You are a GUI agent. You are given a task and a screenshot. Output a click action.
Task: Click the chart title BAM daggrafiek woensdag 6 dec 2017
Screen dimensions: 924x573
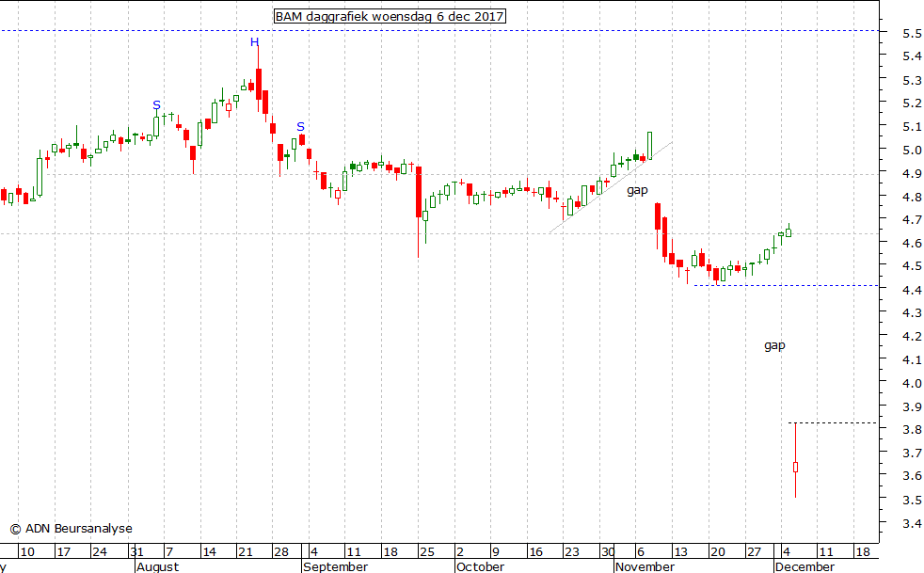pos(390,17)
